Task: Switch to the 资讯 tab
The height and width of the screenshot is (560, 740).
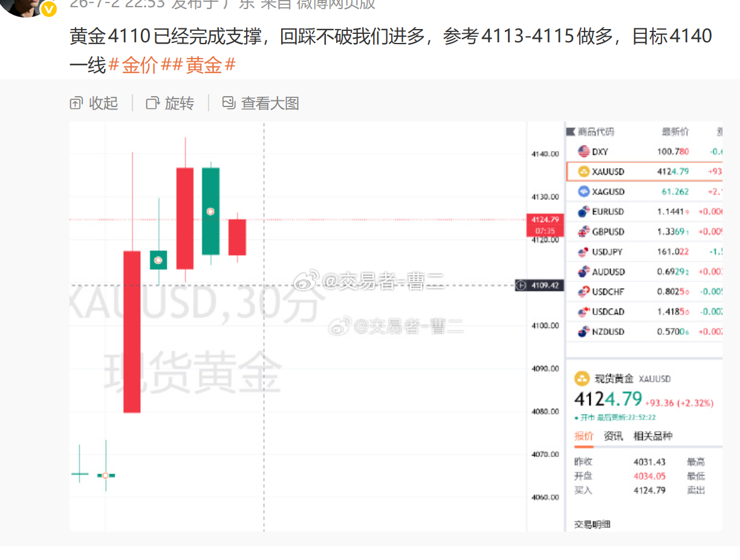Action: click(613, 436)
